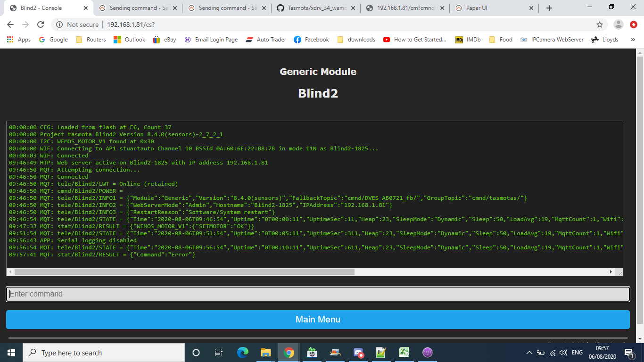
Task: Bookmark this page using the star icon
Action: (x=599, y=24)
